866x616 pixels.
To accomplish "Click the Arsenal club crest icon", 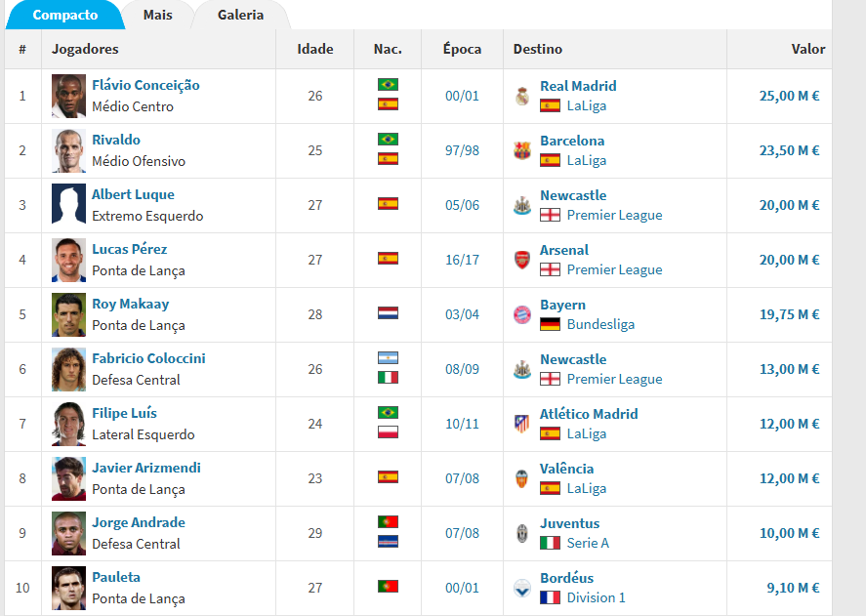I will (522, 260).
